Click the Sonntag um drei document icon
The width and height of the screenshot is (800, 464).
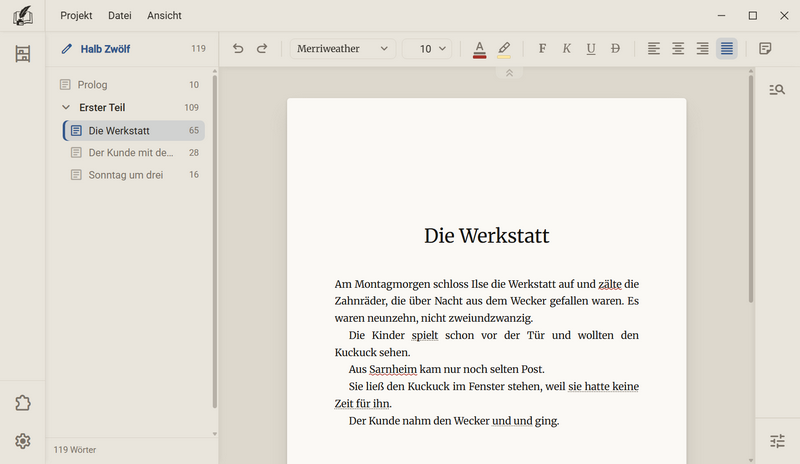coord(76,175)
